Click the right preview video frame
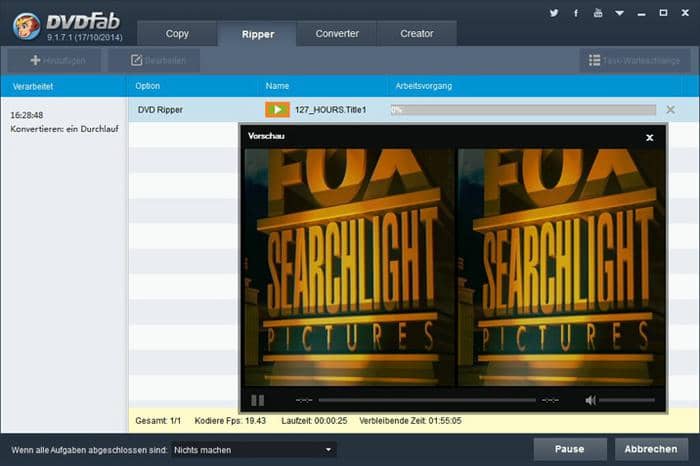This screenshot has height=466, width=700. (562, 267)
